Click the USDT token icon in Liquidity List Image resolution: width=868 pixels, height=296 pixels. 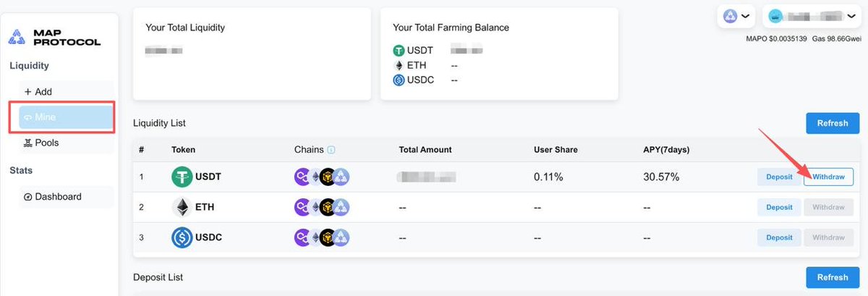click(182, 177)
